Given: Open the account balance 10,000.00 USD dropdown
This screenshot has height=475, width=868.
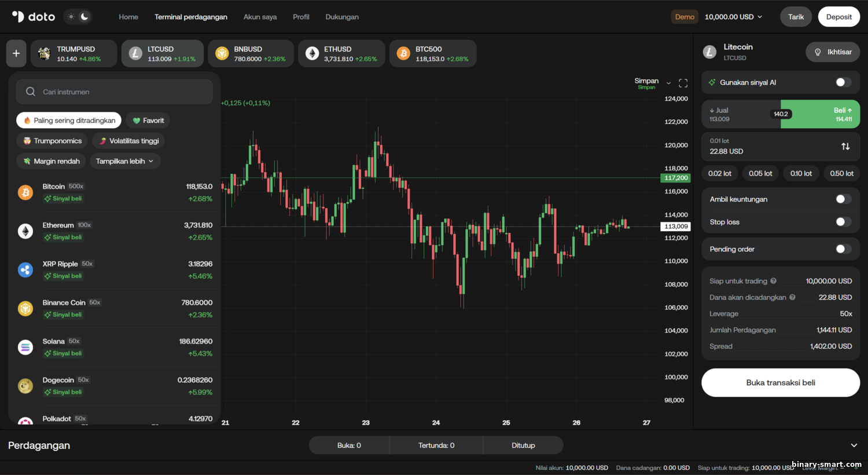Looking at the screenshot, I should click(x=733, y=17).
